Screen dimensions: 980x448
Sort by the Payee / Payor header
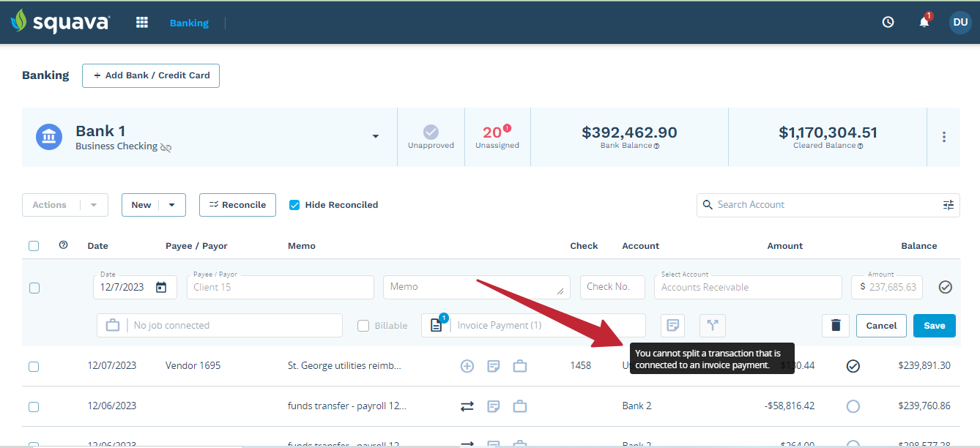coord(196,246)
